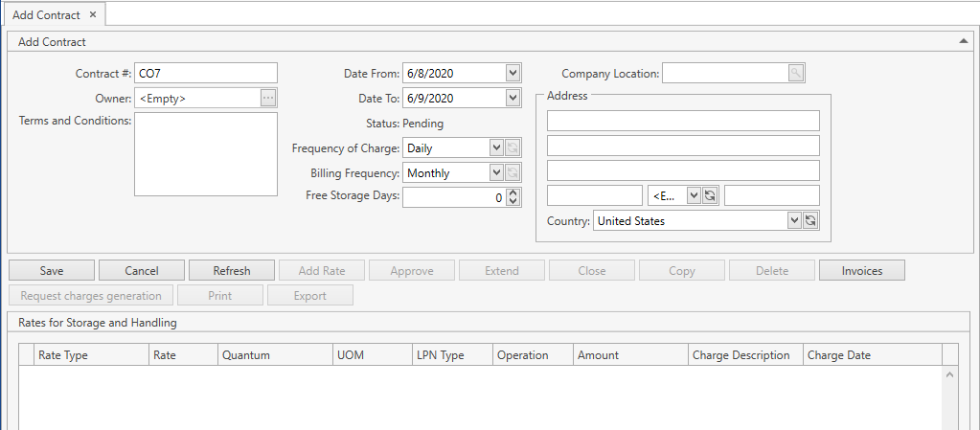Click the Refresh button
980x430 pixels.
coord(232,271)
